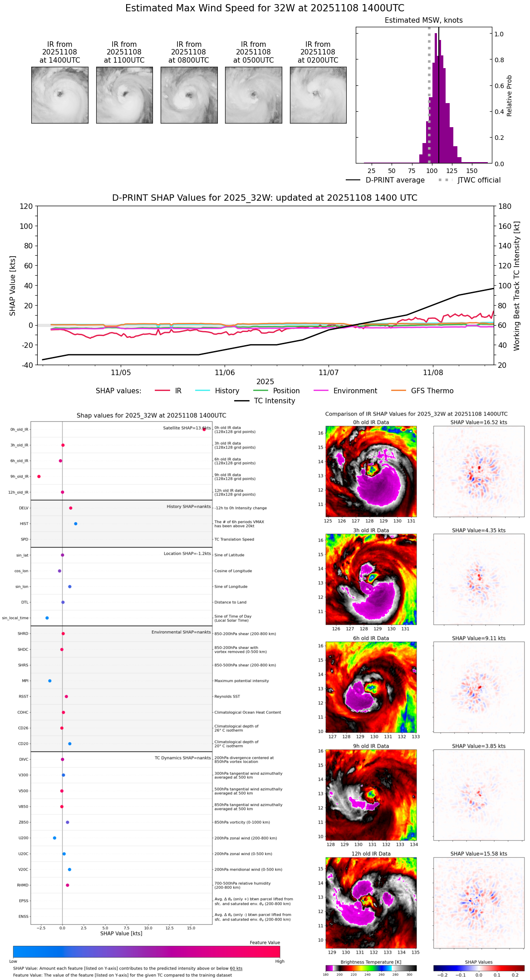
Task: Click the CD20 feature label
Action: click(23, 744)
